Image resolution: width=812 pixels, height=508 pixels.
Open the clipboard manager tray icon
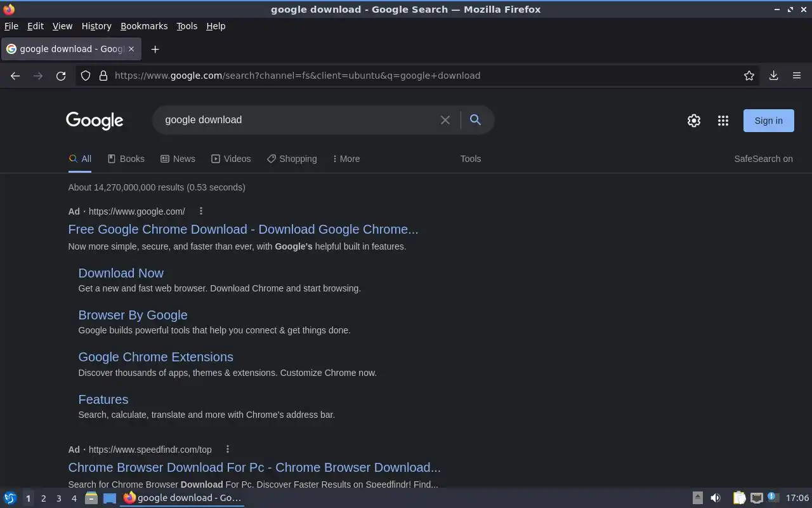click(739, 498)
